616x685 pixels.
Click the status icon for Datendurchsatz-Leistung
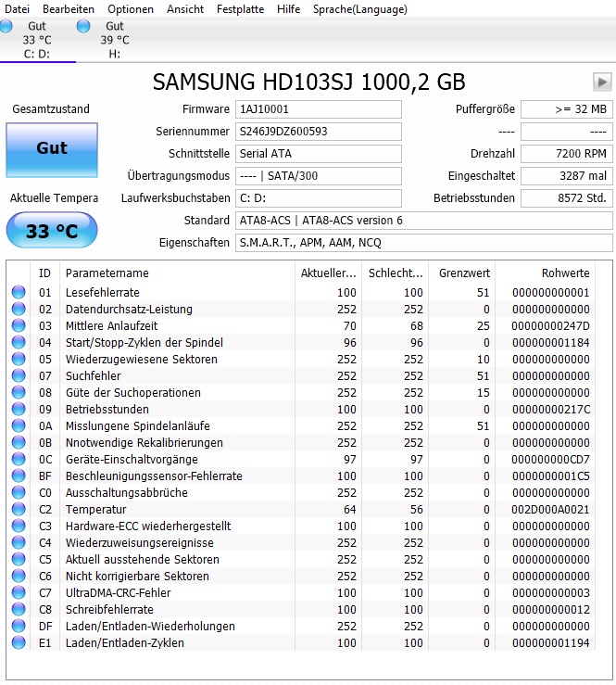pos(19,309)
